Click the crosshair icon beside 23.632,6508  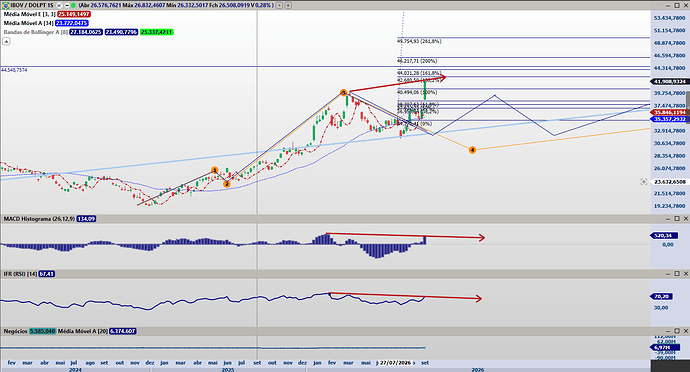pyautogui.click(x=644, y=181)
